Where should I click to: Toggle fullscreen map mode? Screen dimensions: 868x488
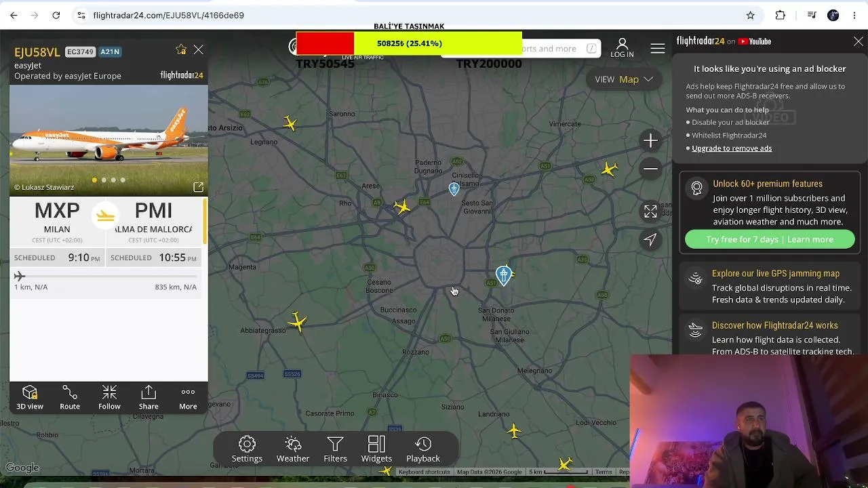[650, 212]
